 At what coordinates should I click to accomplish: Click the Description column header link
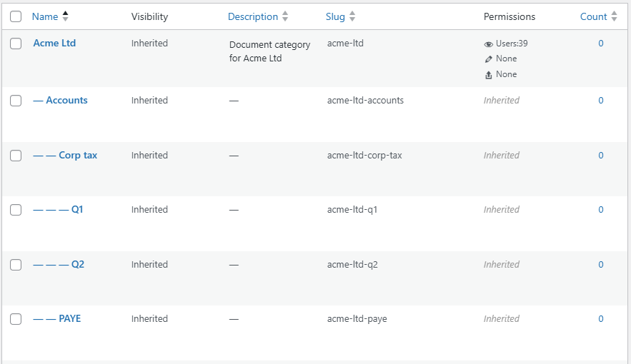[x=253, y=16]
